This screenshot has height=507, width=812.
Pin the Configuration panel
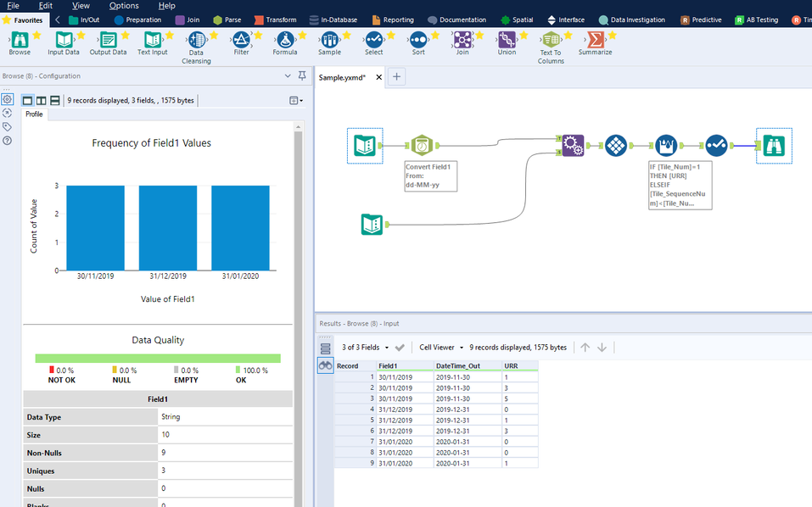click(x=302, y=76)
